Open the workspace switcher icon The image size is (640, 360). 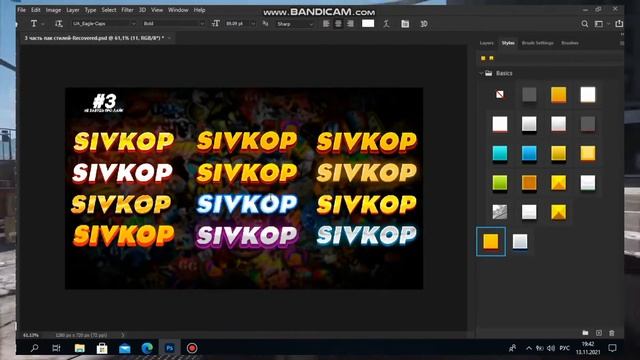click(x=599, y=24)
